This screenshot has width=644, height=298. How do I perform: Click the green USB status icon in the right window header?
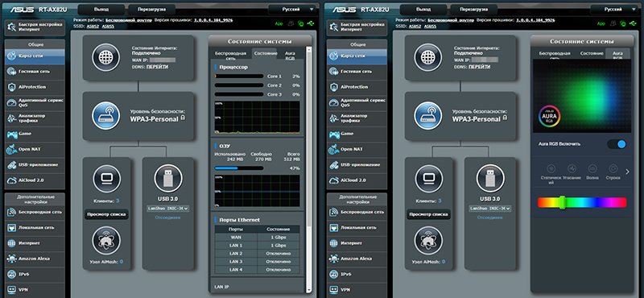coord(633,24)
